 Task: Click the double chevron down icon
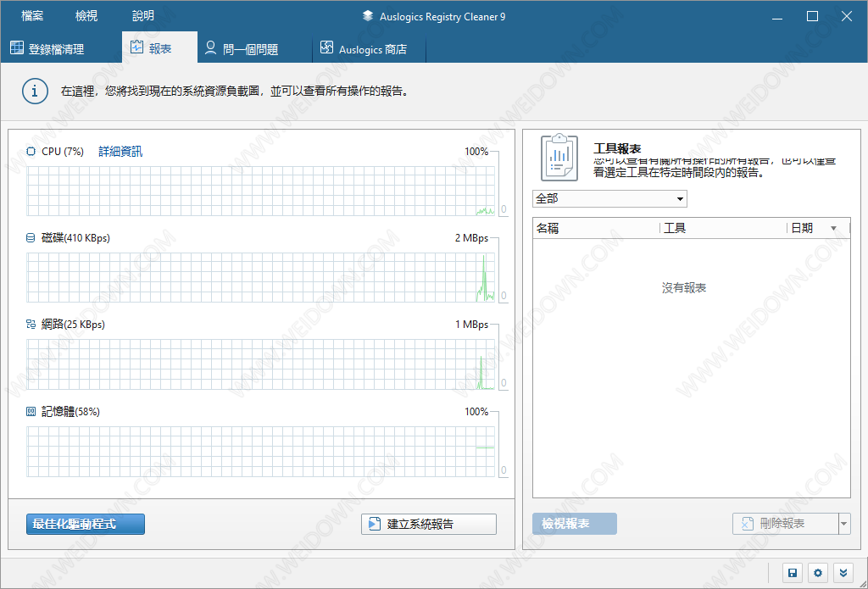[x=843, y=573]
